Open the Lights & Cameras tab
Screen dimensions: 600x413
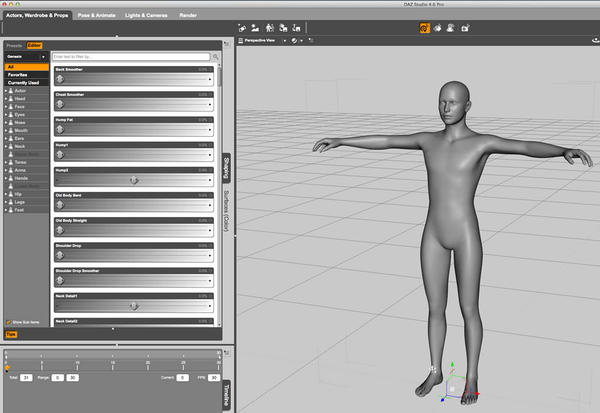[x=147, y=16]
